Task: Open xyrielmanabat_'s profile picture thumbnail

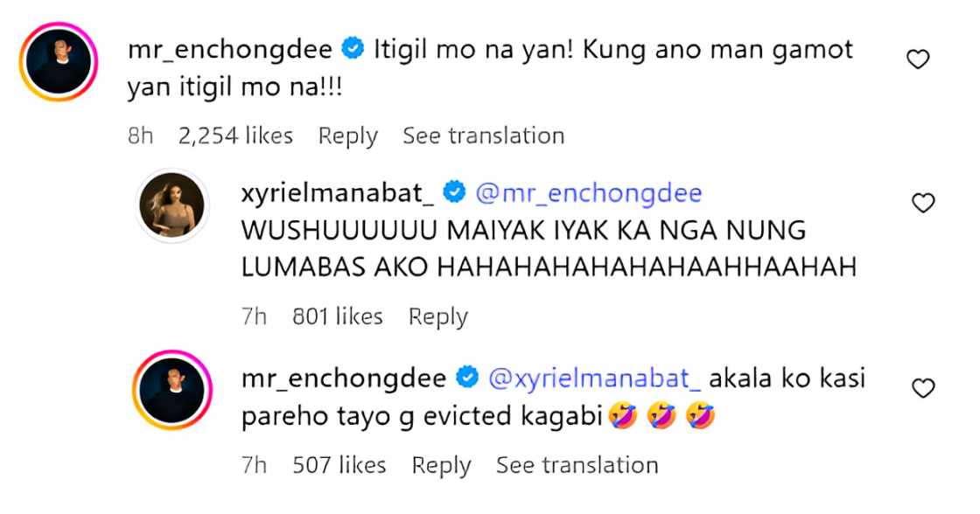Action: [171, 203]
